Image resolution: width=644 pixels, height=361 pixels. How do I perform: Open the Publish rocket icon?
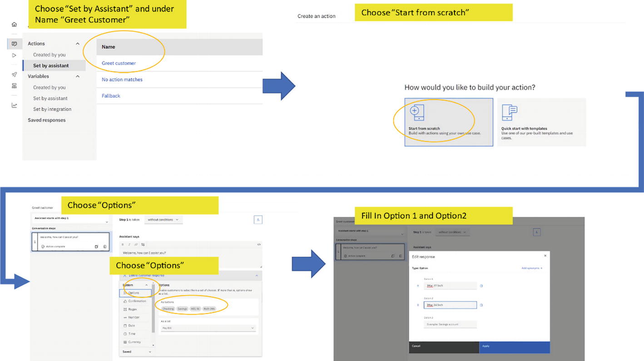[14, 74]
